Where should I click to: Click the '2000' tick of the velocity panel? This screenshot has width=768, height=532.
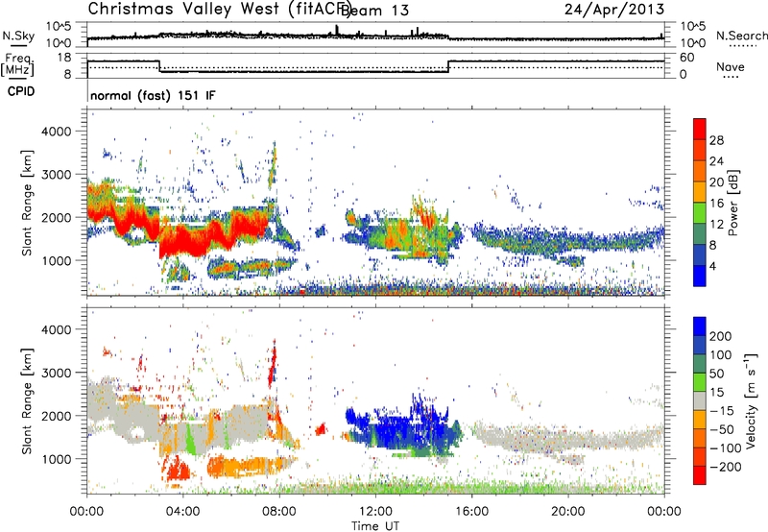(x=56, y=417)
